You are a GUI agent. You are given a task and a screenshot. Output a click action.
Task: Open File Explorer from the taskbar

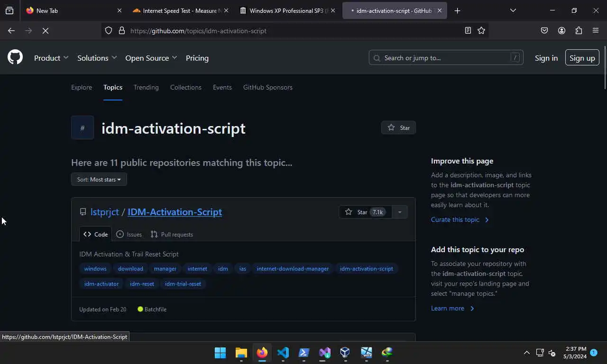(241, 353)
